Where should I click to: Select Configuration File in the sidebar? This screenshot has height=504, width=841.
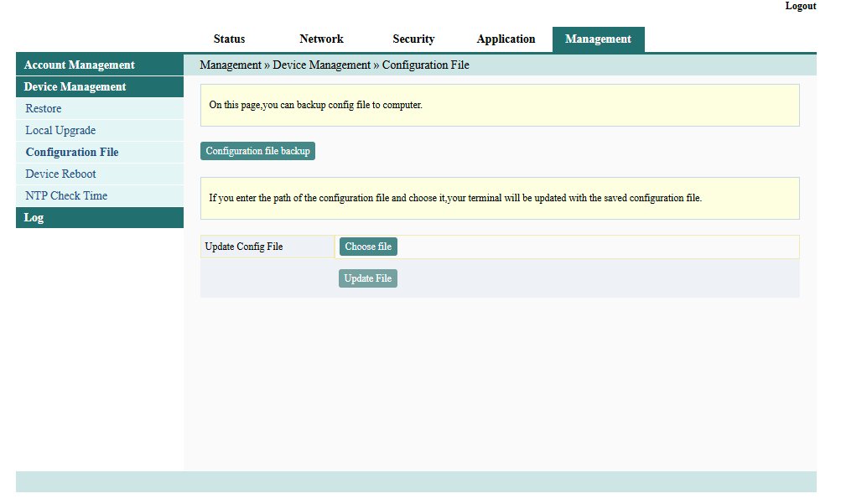pos(72,153)
